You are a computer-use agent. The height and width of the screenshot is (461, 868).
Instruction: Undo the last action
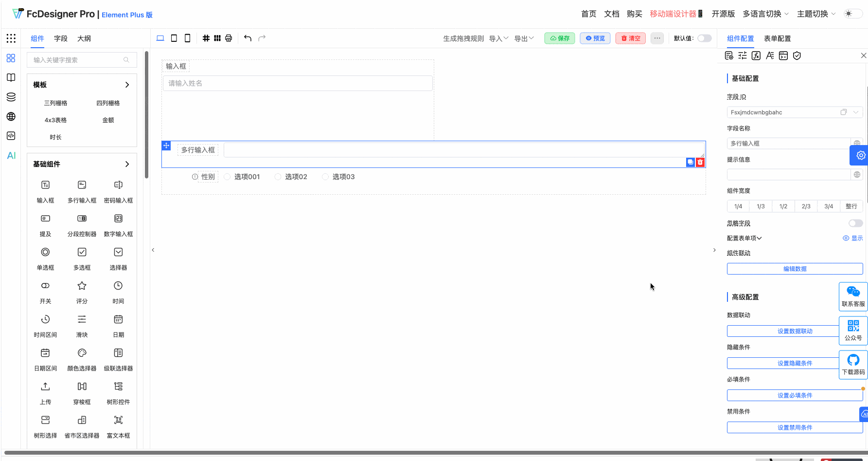[248, 37]
